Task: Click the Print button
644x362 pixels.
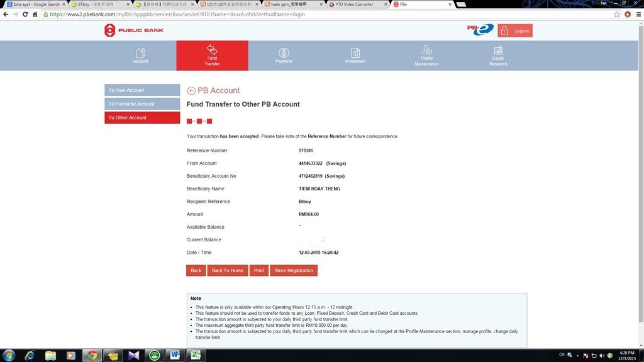Action: pyautogui.click(x=258, y=271)
